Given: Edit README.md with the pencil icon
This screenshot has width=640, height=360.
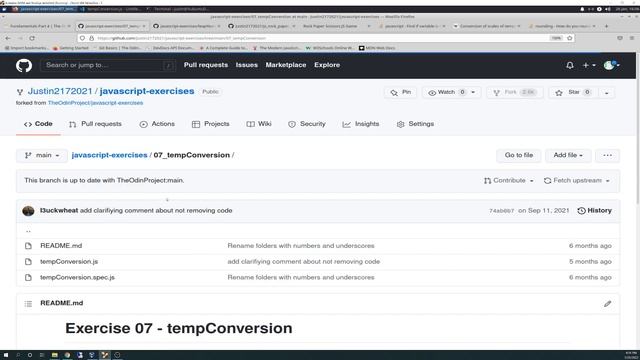Looking at the screenshot, I should [x=607, y=304].
